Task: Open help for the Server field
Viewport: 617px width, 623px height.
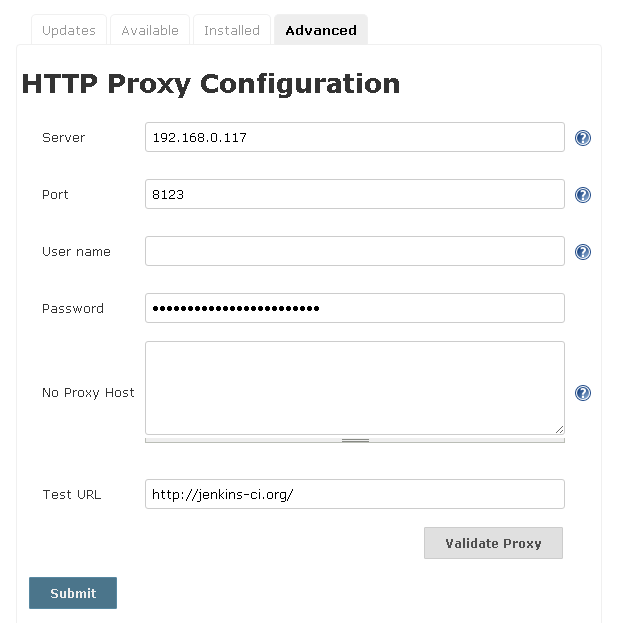Action: (x=582, y=138)
